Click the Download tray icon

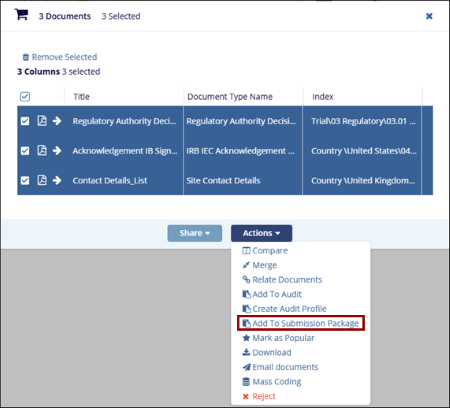tap(246, 352)
